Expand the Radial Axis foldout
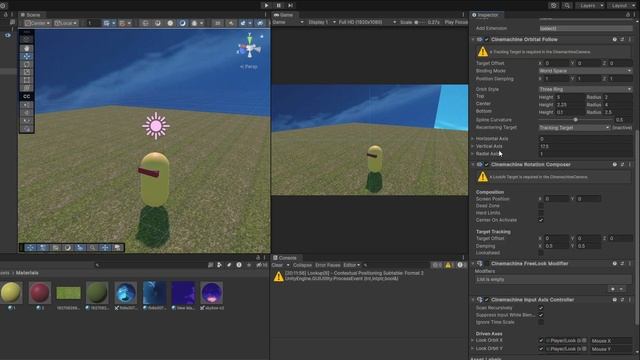Viewport: 640px width, 360px height. [473, 153]
